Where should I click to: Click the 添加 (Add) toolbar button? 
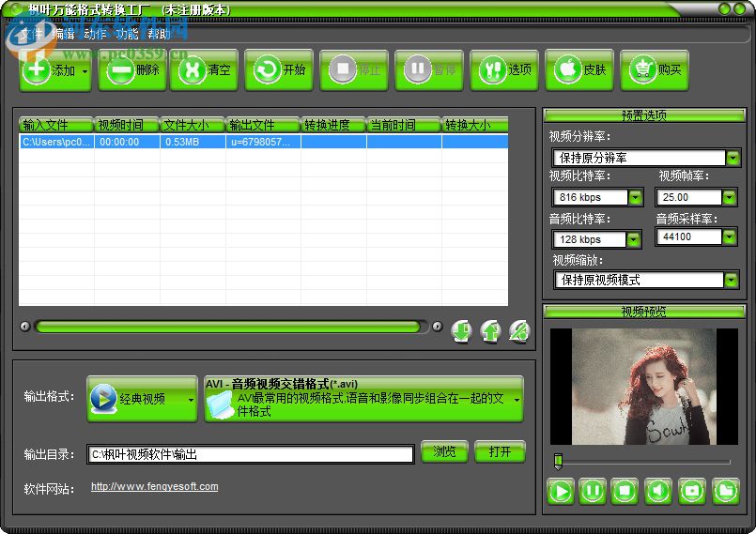pyautogui.click(x=55, y=70)
